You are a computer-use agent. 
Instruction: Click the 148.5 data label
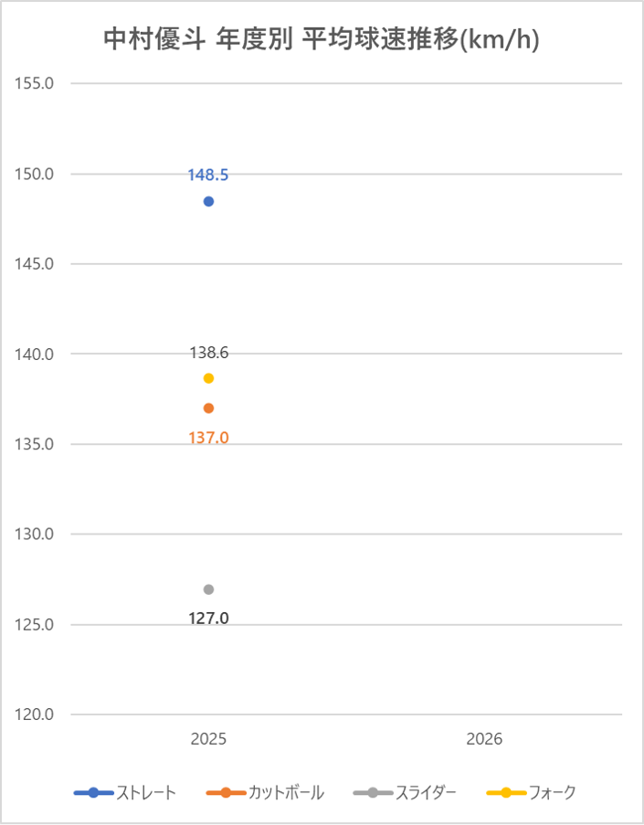pyautogui.click(x=208, y=175)
